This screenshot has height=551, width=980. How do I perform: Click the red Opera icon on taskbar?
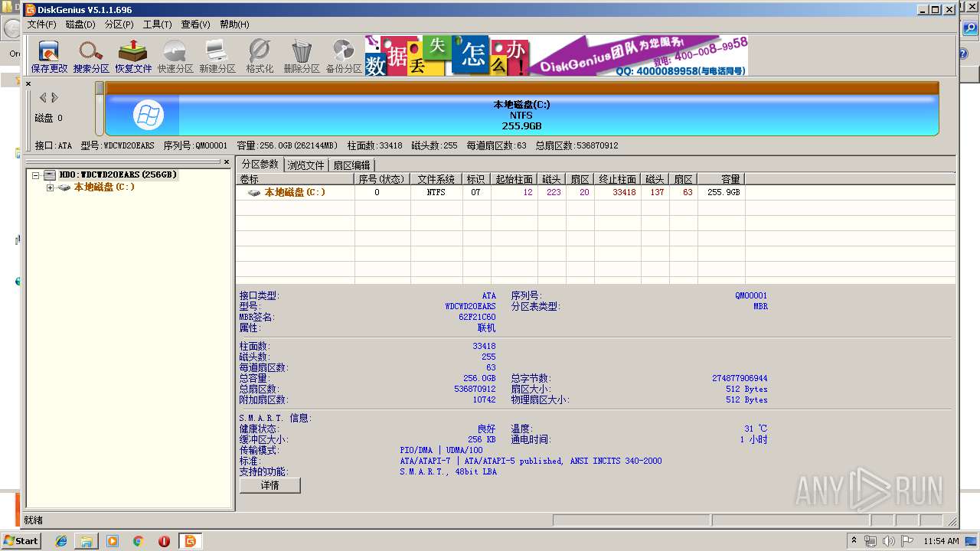(164, 541)
